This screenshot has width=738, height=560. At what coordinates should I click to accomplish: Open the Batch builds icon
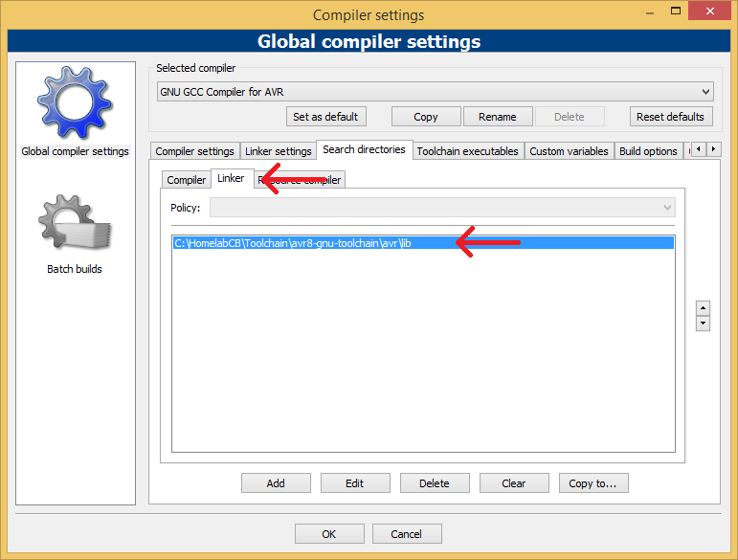pos(75,225)
